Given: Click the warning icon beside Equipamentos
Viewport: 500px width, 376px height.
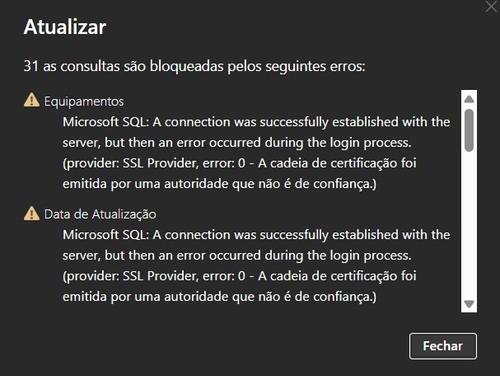Looking at the screenshot, I should [x=32, y=100].
